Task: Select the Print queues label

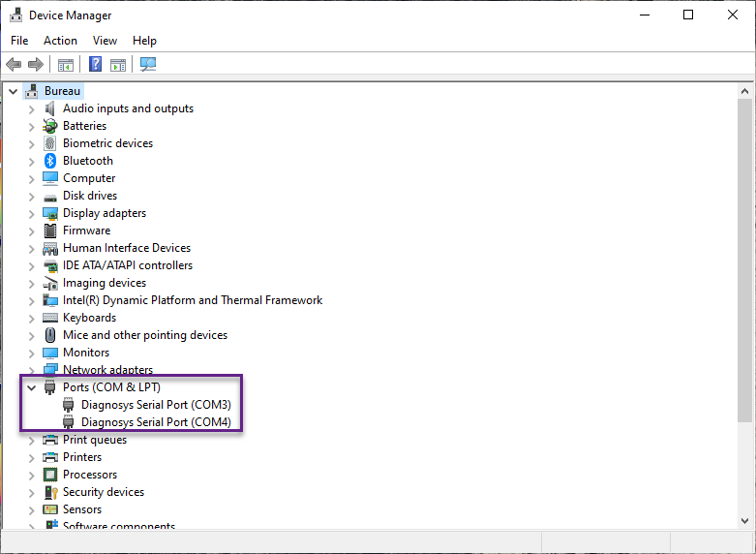Action: tap(95, 440)
